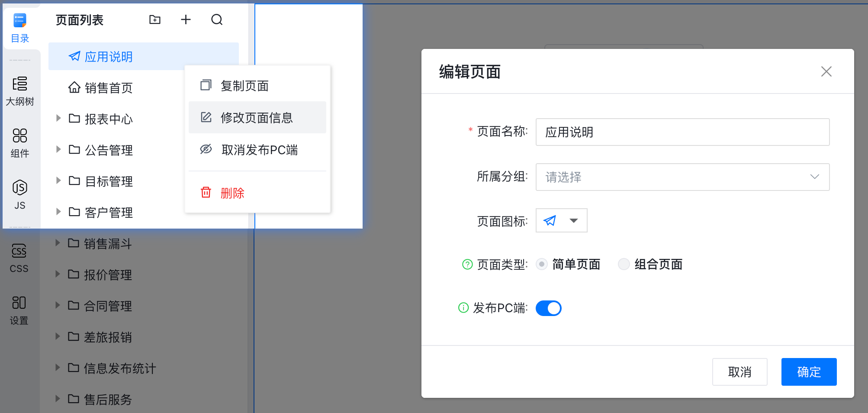Open the JS editor panel
Viewport: 868px width, 413px height.
(x=20, y=194)
